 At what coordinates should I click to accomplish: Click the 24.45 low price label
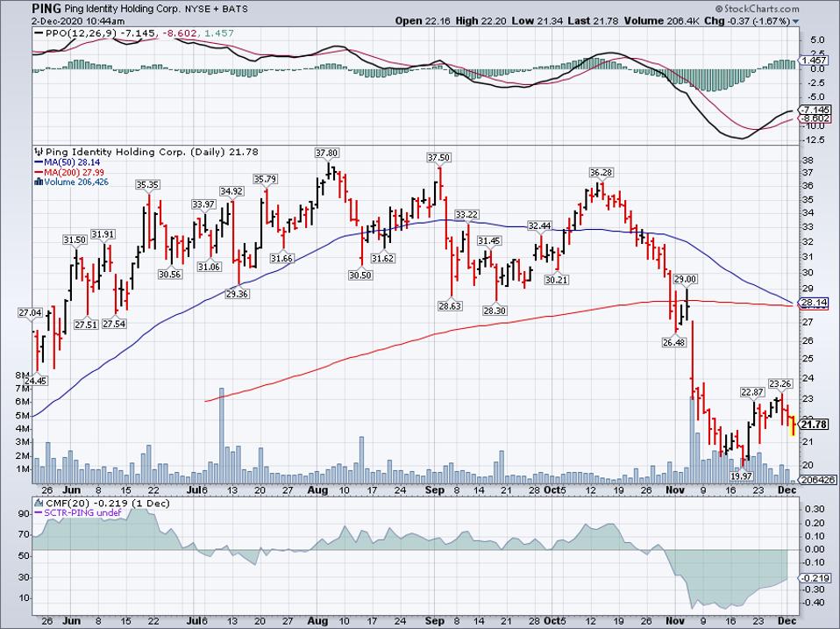[35, 381]
